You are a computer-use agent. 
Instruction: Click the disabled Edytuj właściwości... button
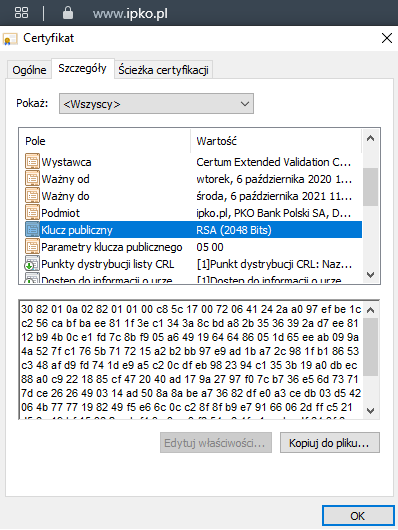pos(216,443)
